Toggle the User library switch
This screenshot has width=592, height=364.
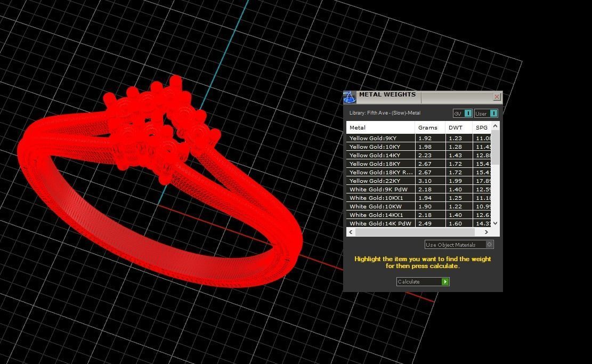coord(486,114)
